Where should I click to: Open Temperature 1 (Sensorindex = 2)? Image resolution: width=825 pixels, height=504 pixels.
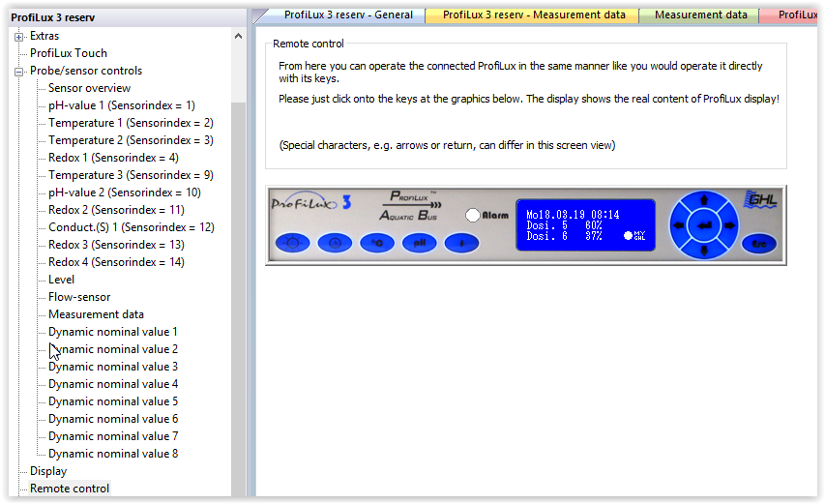tap(131, 123)
